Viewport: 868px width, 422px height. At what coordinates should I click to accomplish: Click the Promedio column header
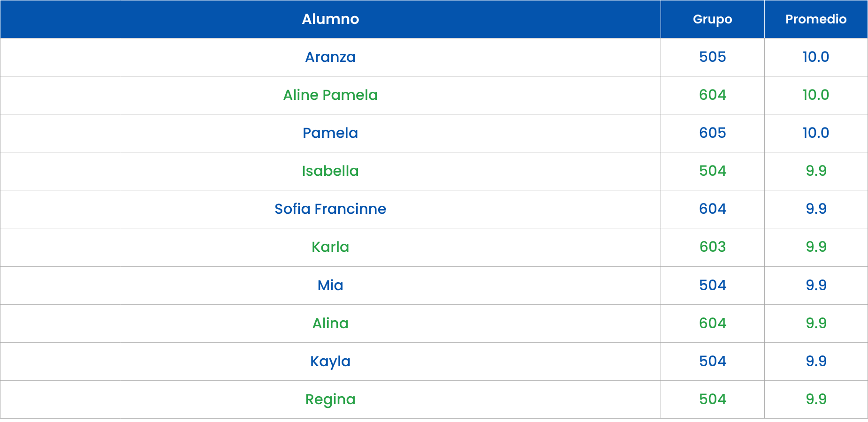(x=816, y=19)
